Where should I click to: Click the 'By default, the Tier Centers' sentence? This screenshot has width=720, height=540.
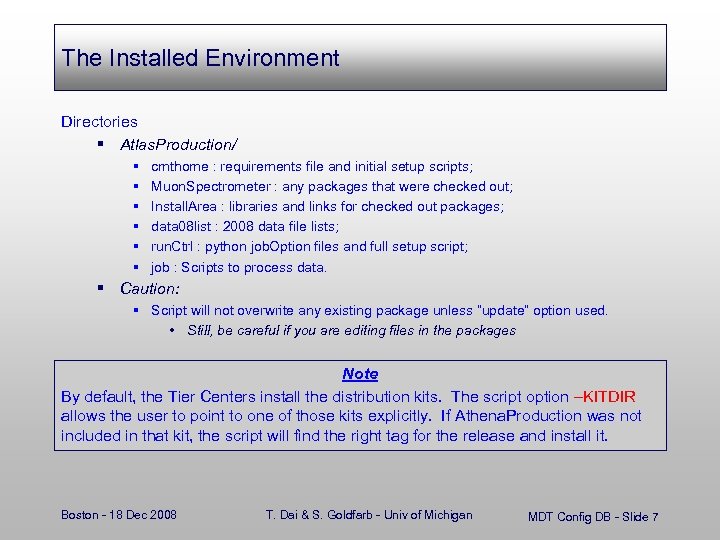click(251, 396)
